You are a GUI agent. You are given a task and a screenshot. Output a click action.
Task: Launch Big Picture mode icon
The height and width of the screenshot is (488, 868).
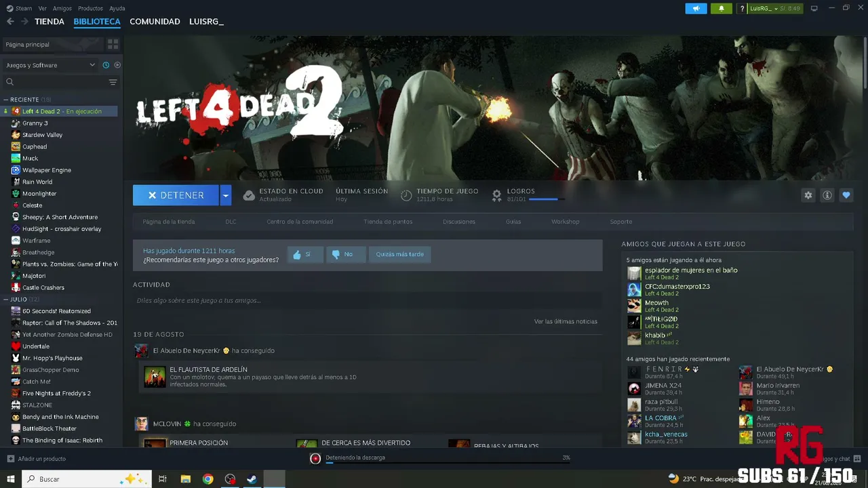click(x=814, y=8)
